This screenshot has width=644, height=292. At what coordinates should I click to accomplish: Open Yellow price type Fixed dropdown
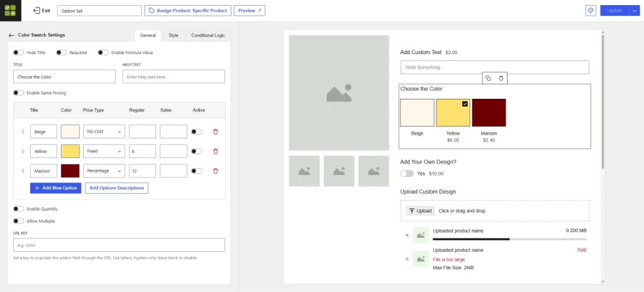(104, 151)
